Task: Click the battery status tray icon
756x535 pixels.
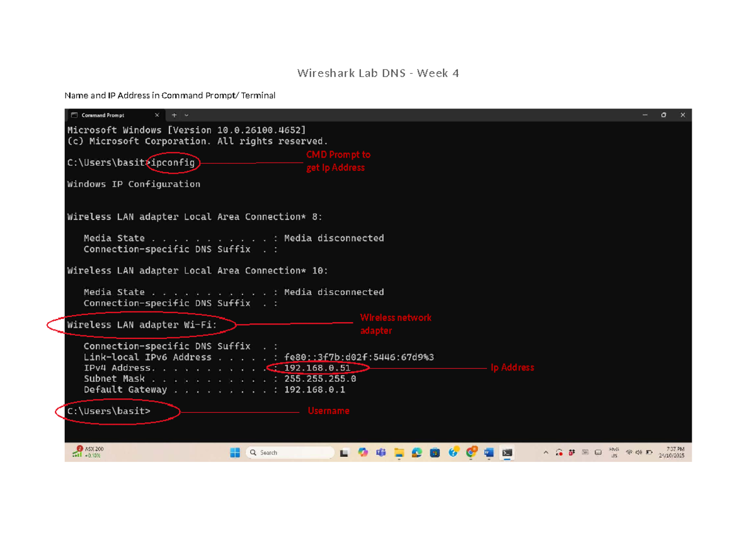Action: [649, 452]
